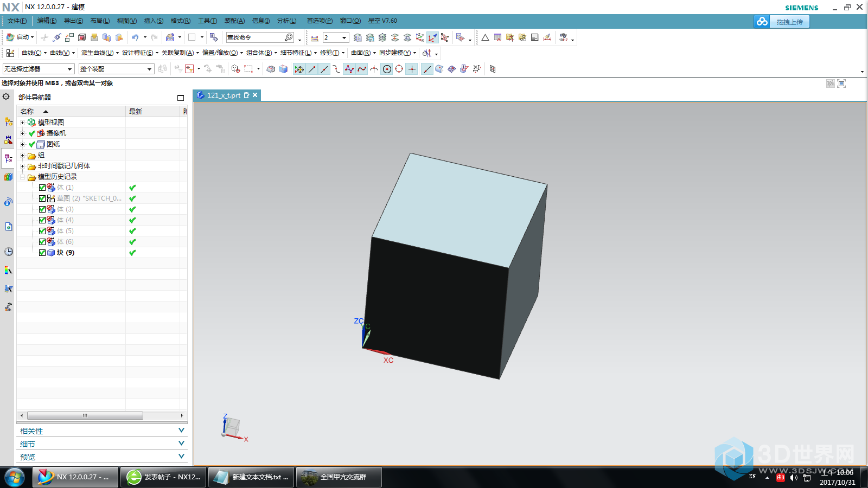
Task: Open the 工具(T) menu
Action: pyautogui.click(x=207, y=21)
